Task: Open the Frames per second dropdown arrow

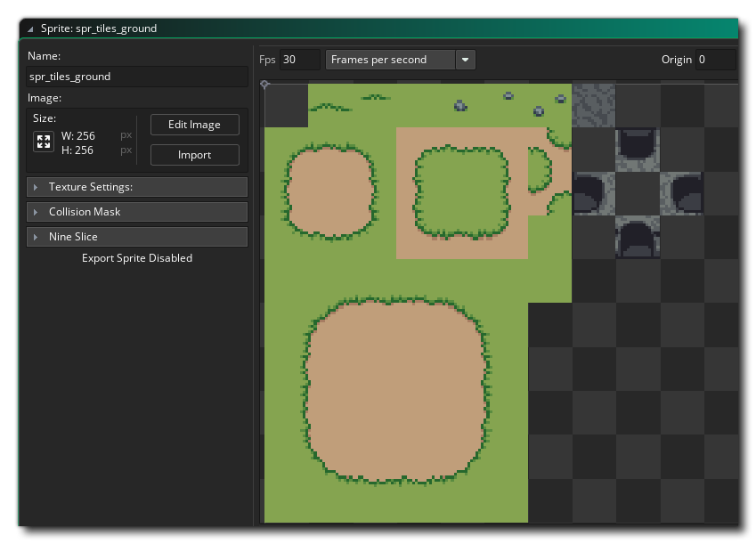Action: [466, 60]
